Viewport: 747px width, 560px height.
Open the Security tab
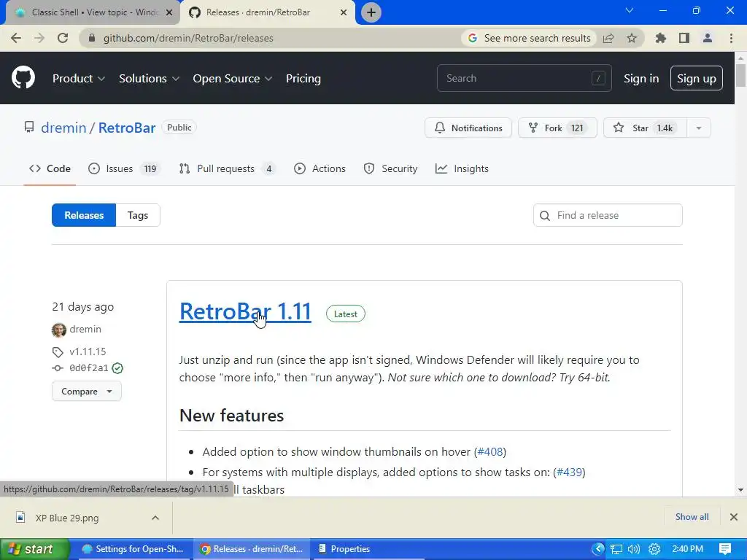[x=390, y=168]
